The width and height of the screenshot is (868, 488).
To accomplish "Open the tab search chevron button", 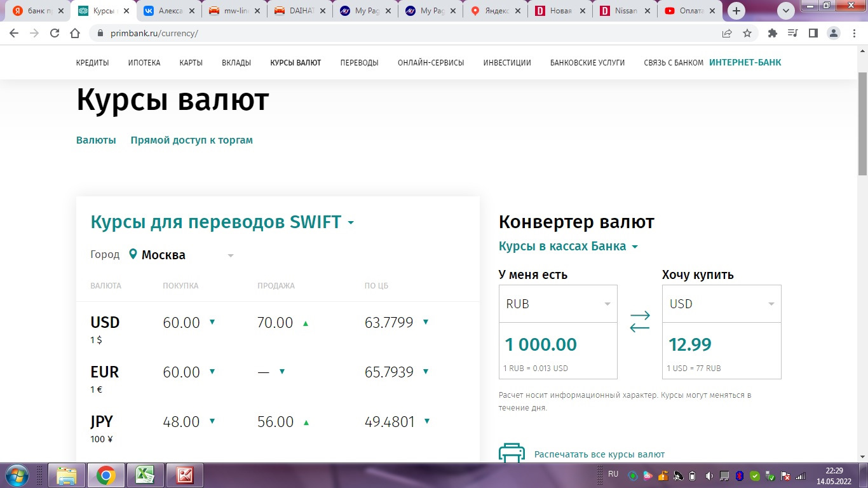I will tap(786, 11).
